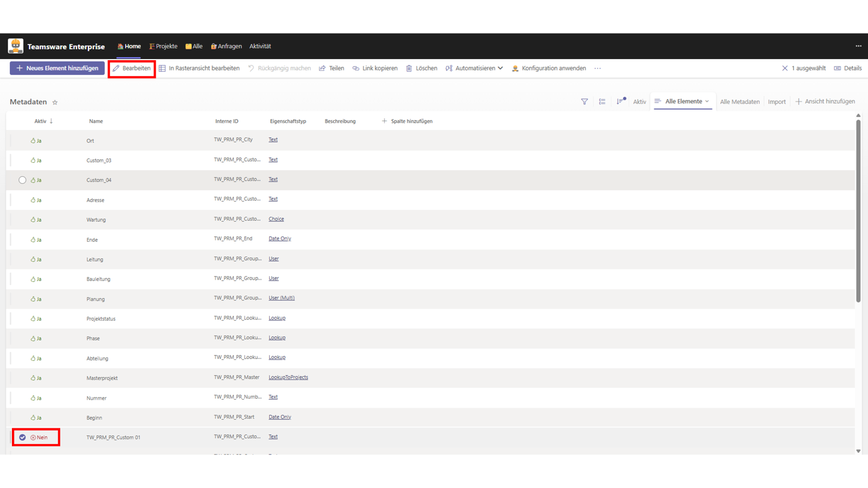Open the Details pane

click(847, 68)
